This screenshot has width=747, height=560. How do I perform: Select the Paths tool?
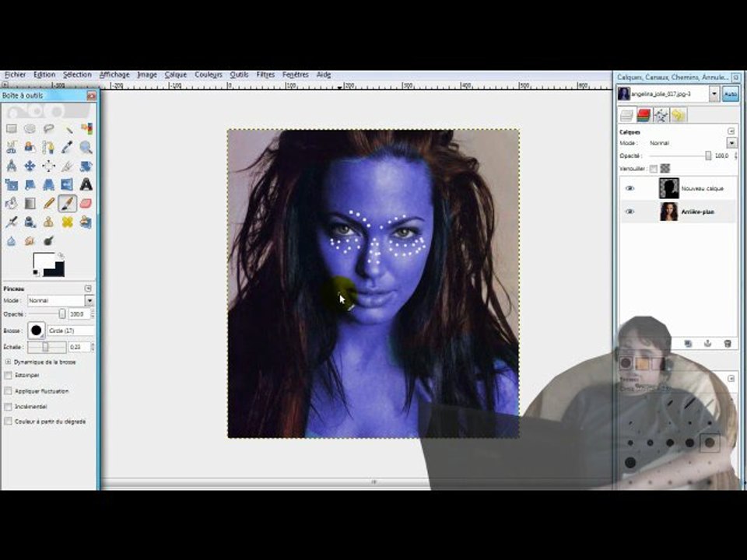pos(48,147)
